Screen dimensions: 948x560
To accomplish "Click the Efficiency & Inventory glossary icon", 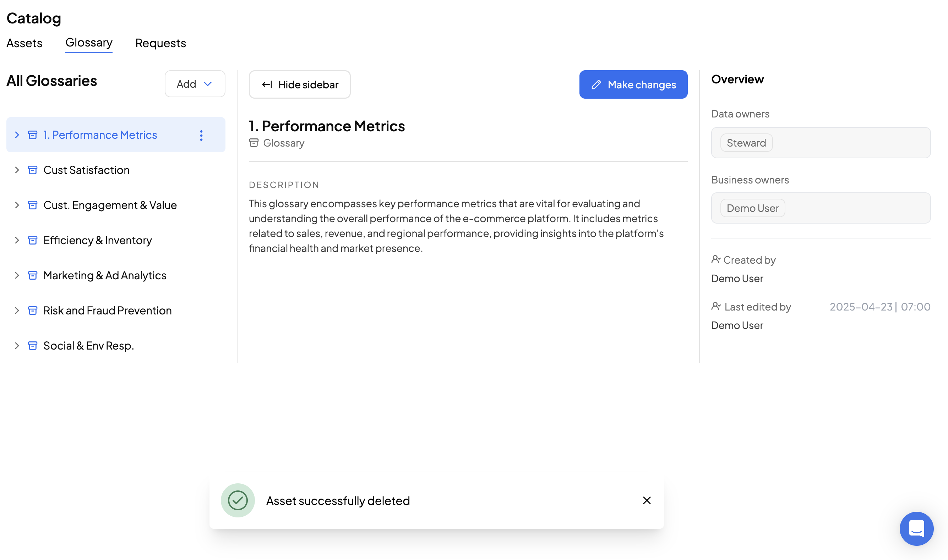I will [33, 240].
